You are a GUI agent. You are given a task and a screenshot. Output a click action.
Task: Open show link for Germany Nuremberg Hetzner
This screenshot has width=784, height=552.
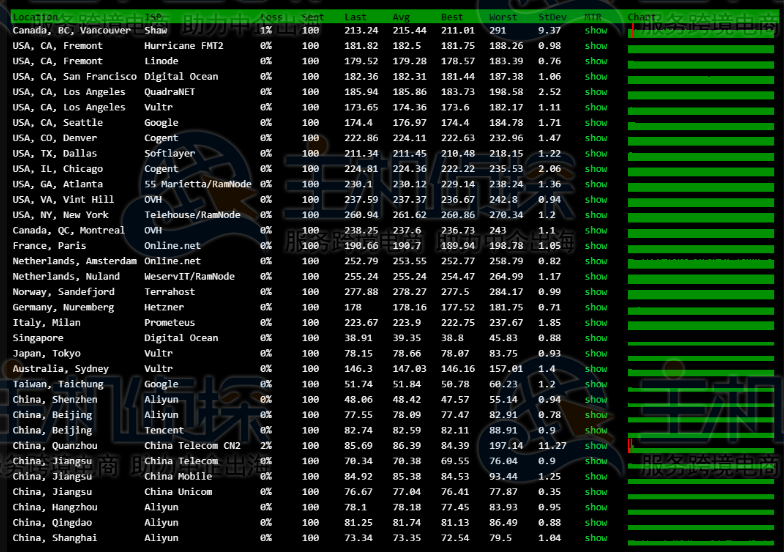tap(596, 308)
